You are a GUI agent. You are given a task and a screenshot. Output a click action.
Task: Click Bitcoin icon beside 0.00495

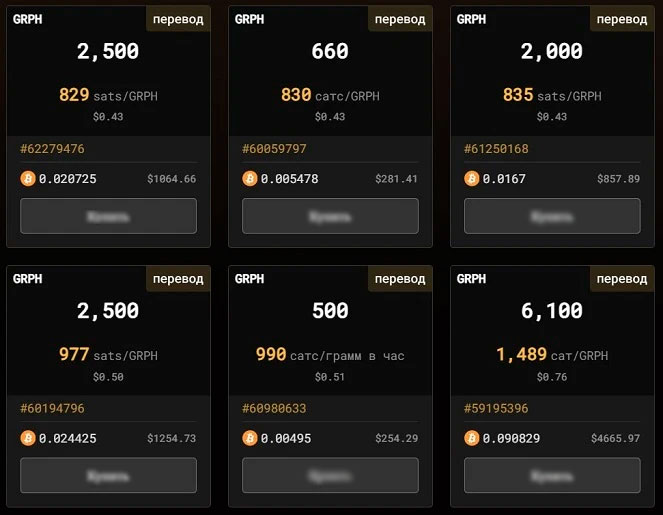click(250, 438)
